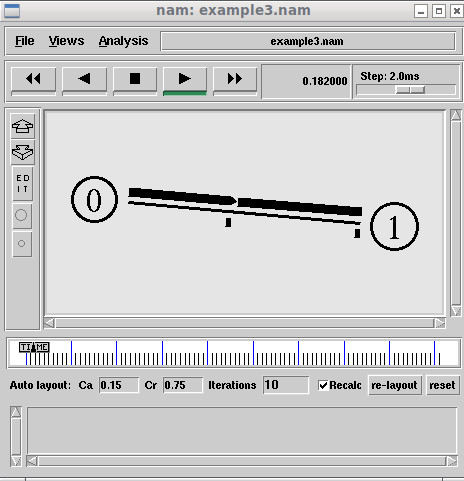Click the zoom in arrow icon
The image size is (464, 481).
click(22, 126)
